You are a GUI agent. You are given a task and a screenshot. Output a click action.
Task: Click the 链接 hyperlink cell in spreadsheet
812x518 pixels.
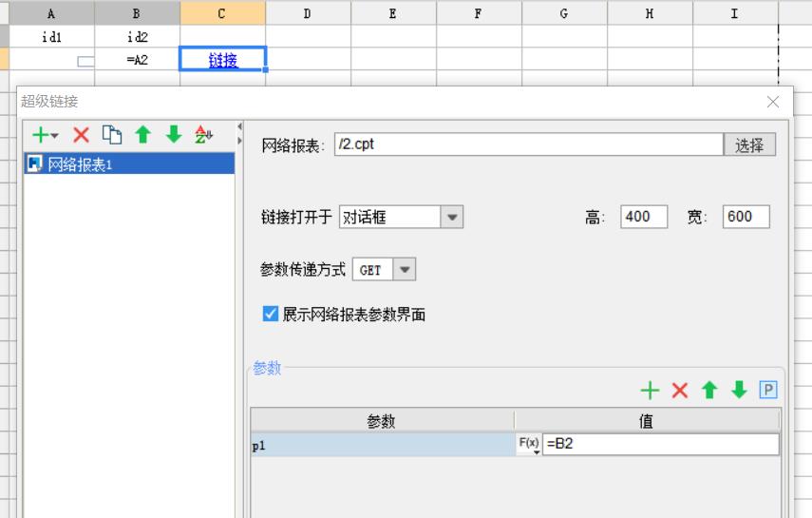coord(222,59)
